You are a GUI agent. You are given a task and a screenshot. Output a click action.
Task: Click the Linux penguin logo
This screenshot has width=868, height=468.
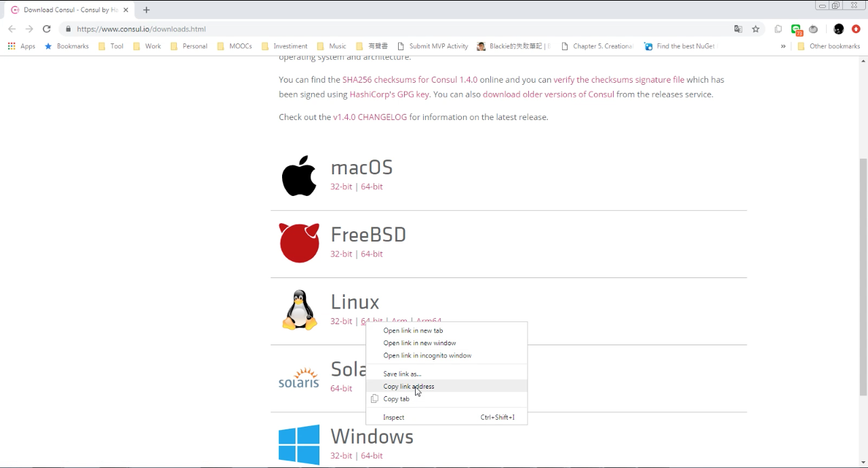pos(300,310)
